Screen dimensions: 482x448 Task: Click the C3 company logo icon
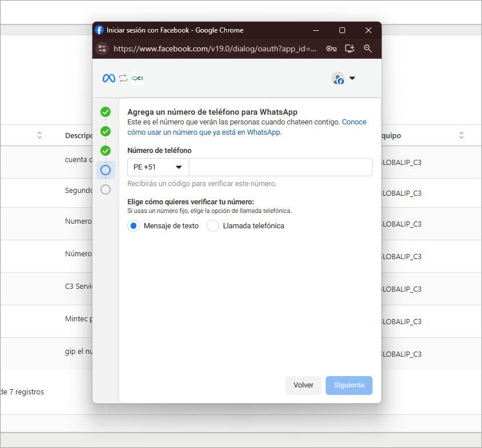(136, 78)
